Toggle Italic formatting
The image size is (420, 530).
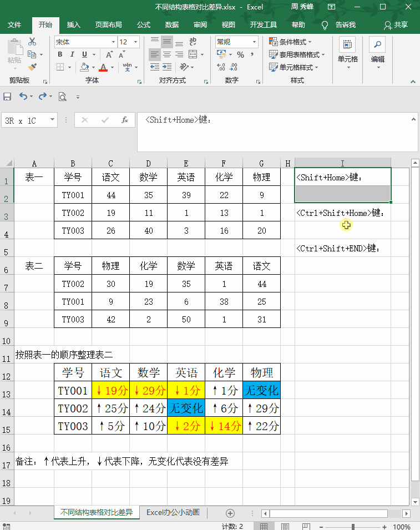click(x=72, y=54)
